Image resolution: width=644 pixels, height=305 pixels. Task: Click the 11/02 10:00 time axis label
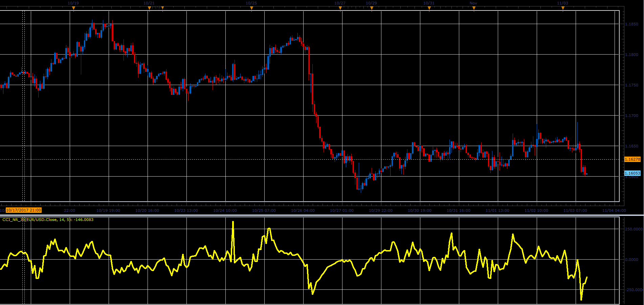pyautogui.click(x=536, y=210)
